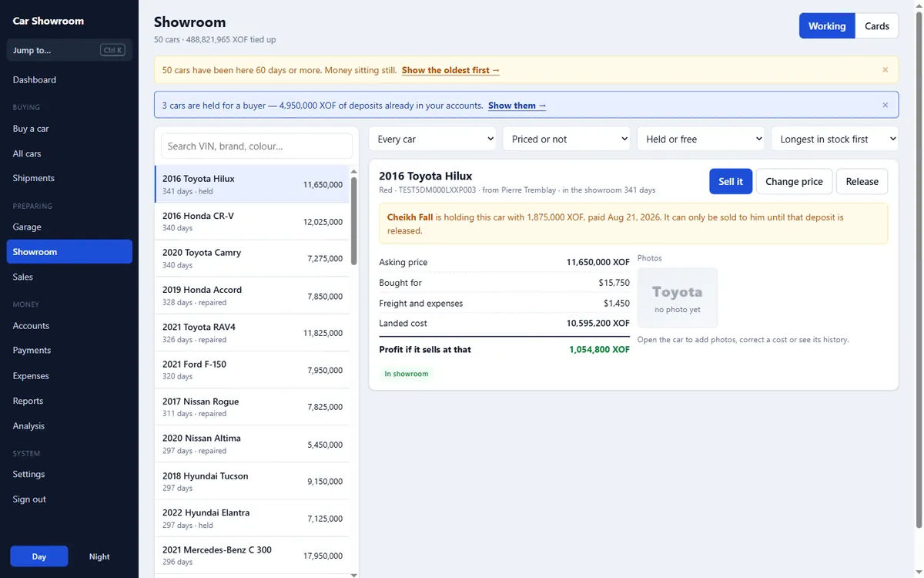Go to Sales page
Viewport: 924px width, 578px height.
tap(69, 277)
